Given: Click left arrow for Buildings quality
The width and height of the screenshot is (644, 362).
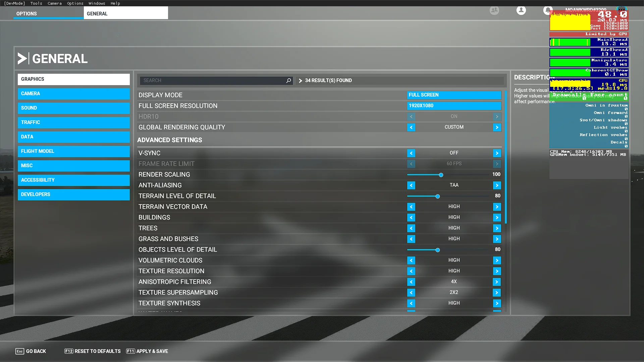Looking at the screenshot, I should tap(411, 217).
